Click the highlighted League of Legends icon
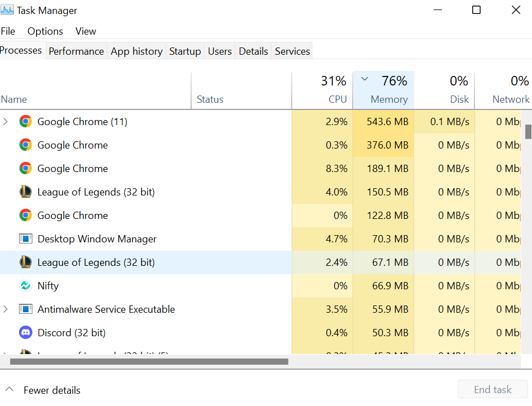This screenshot has width=532, height=406. tap(26, 262)
